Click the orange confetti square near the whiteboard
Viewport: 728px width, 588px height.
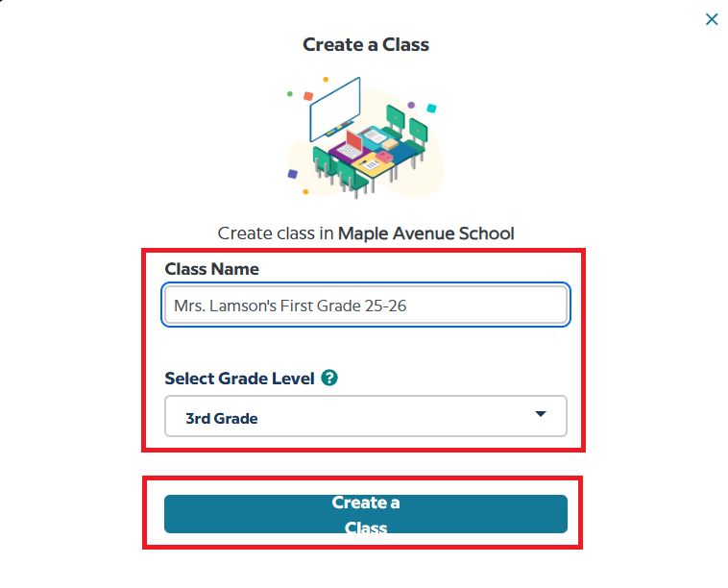pos(308,96)
